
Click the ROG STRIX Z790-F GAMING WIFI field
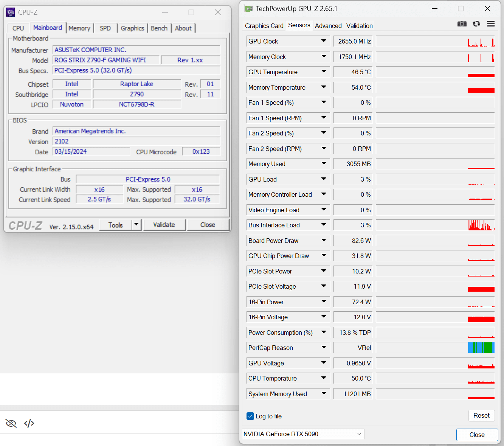point(106,60)
